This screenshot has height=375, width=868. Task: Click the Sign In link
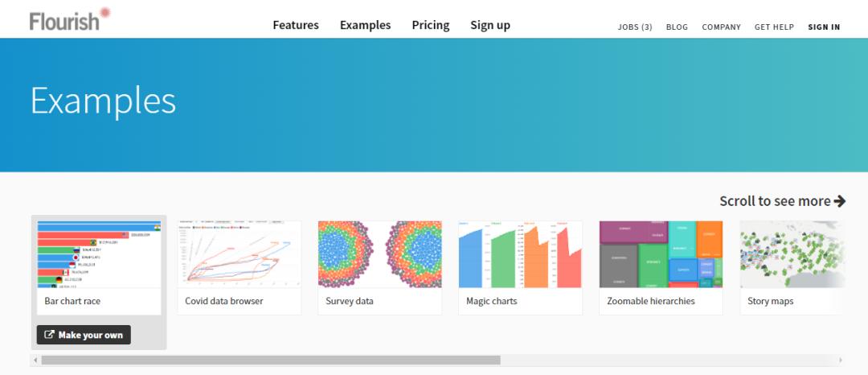pyautogui.click(x=824, y=27)
